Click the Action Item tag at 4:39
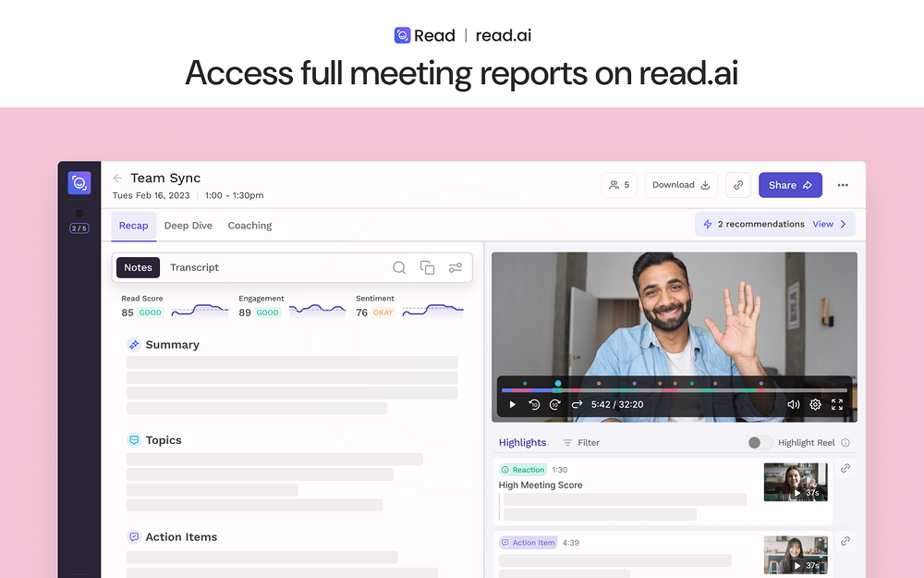This screenshot has height=578, width=924. coord(528,543)
